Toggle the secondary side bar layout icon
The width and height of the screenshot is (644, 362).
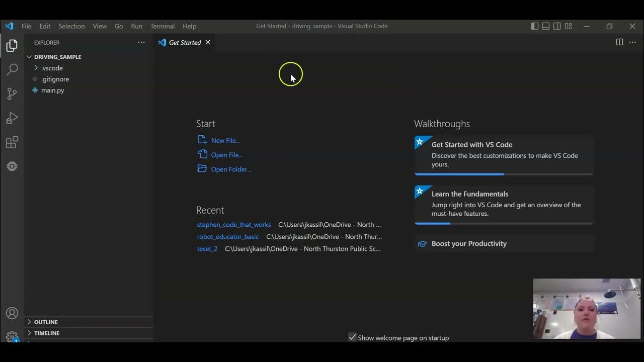tap(557, 26)
